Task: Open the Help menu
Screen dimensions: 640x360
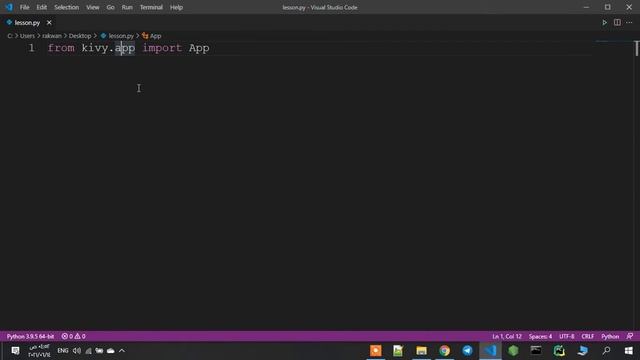Action: coord(176,7)
